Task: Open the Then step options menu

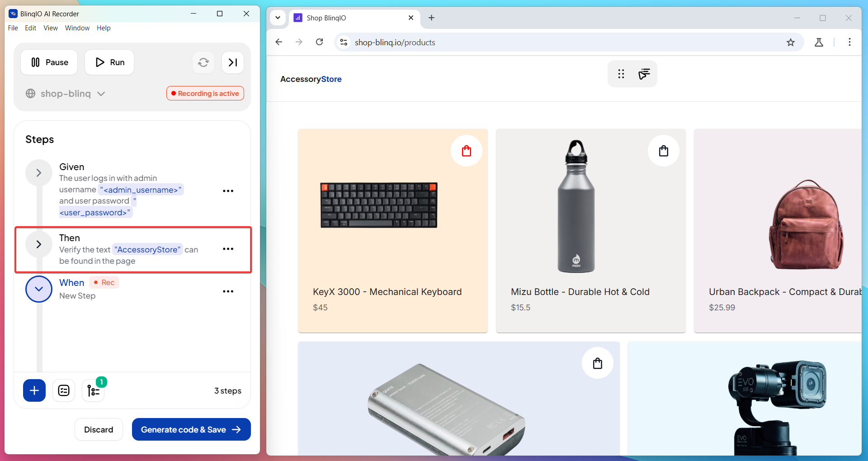Action: (x=228, y=249)
